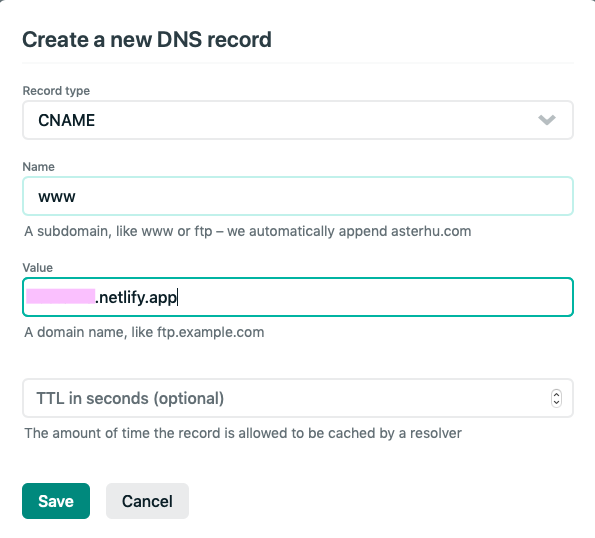Cancel creating the DNS record

147,501
